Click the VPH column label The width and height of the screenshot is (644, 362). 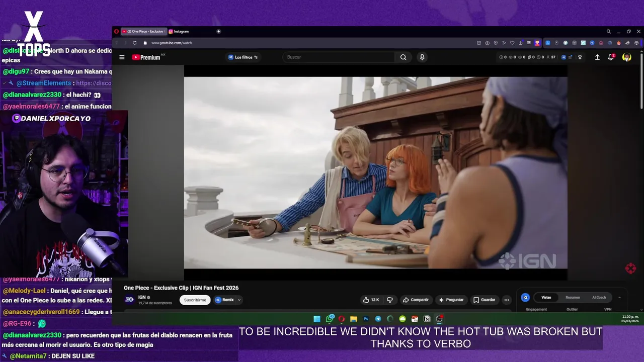coord(608,309)
